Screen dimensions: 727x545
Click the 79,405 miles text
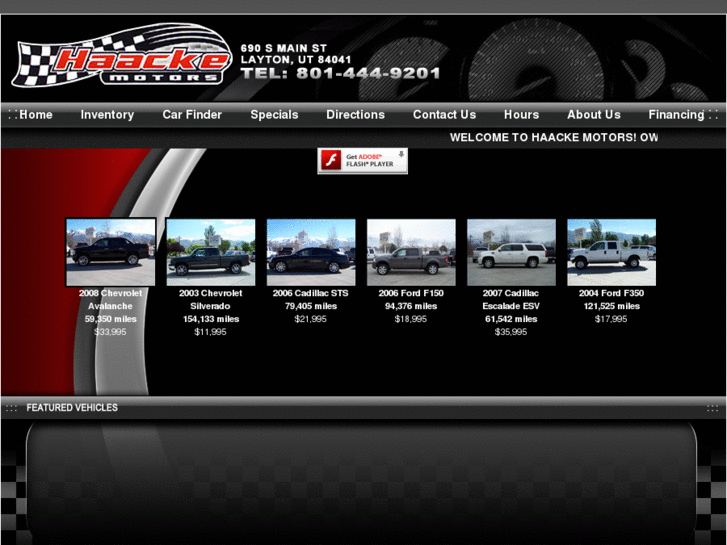[x=311, y=306]
